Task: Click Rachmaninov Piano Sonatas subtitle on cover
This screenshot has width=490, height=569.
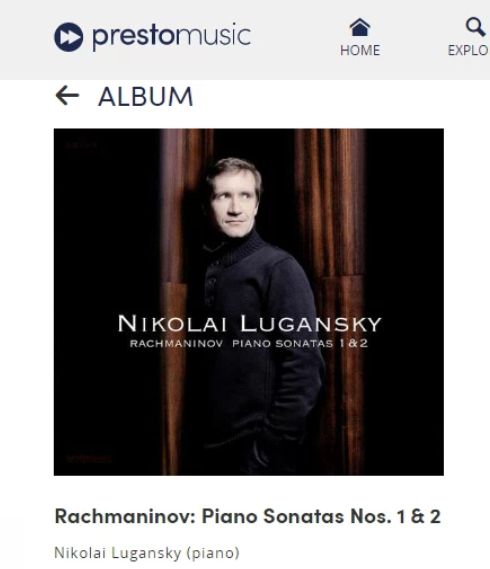Action: pyautogui.click(x=249, y=343)
